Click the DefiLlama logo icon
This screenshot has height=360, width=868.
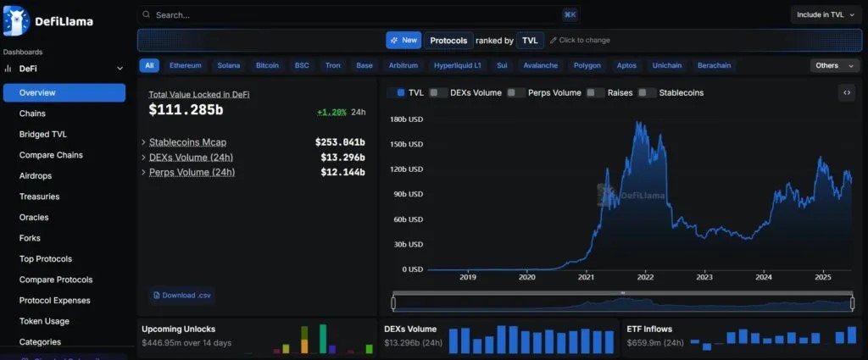(x=16, y=21)
